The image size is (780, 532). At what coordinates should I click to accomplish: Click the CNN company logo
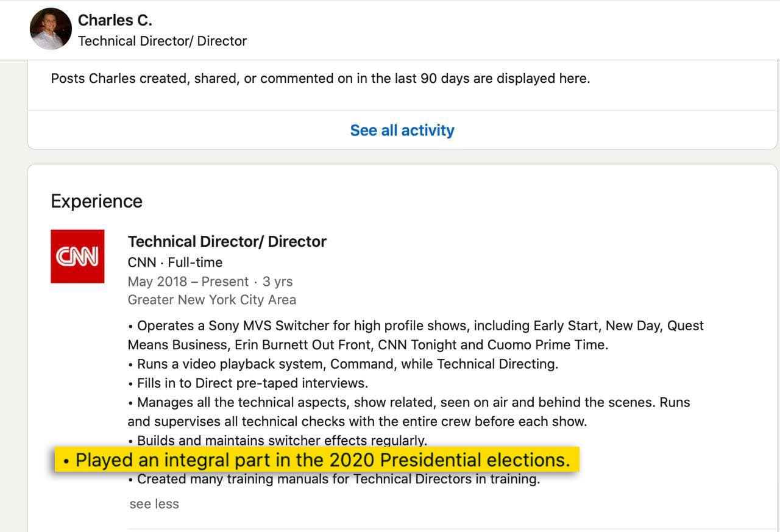[77, 257]
